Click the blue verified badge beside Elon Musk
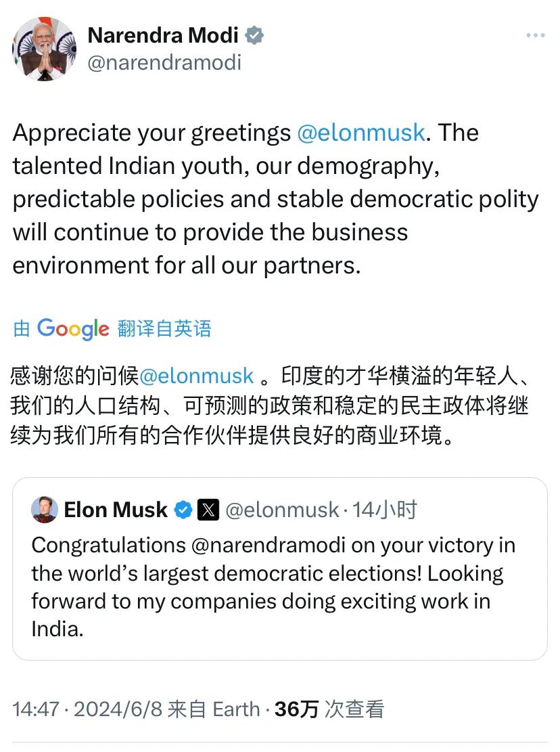 click(x=183, y=510)
